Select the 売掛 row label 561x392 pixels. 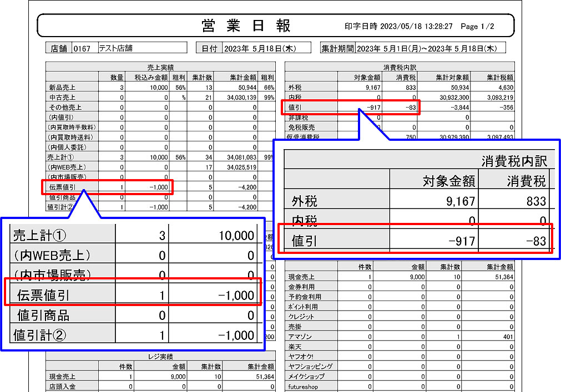(x=295, y=327)
